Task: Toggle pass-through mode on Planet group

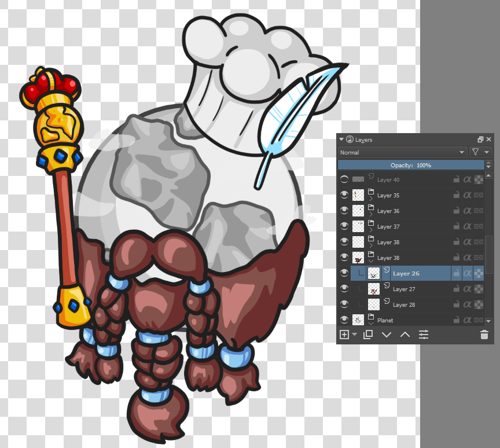Action: click(479, 320)
